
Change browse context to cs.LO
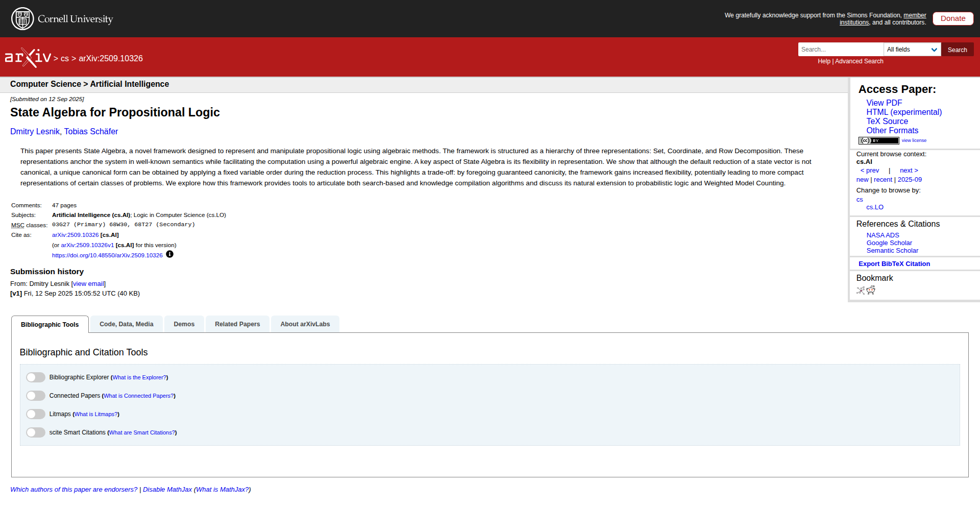[x=875, y=207]
